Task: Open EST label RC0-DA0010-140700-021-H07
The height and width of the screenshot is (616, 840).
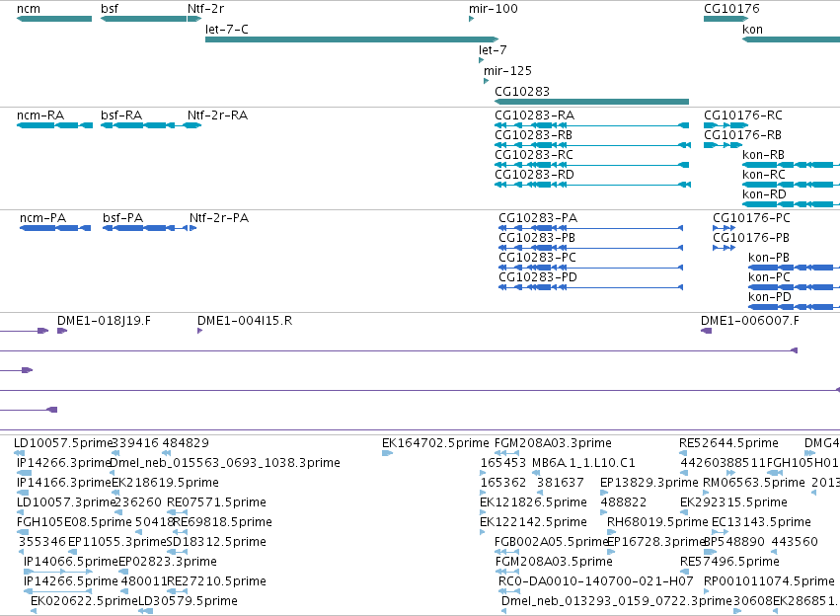Action: coord(596,581)
